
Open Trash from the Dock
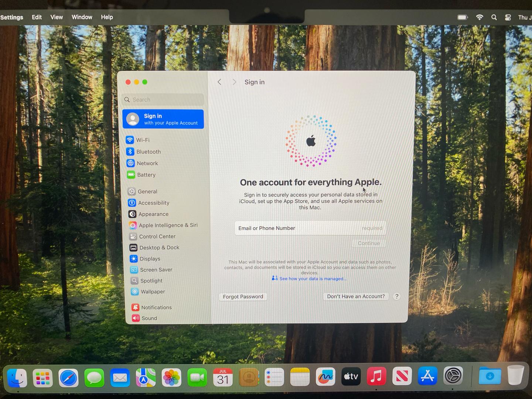pyautogui.click(x=515, y=375)
